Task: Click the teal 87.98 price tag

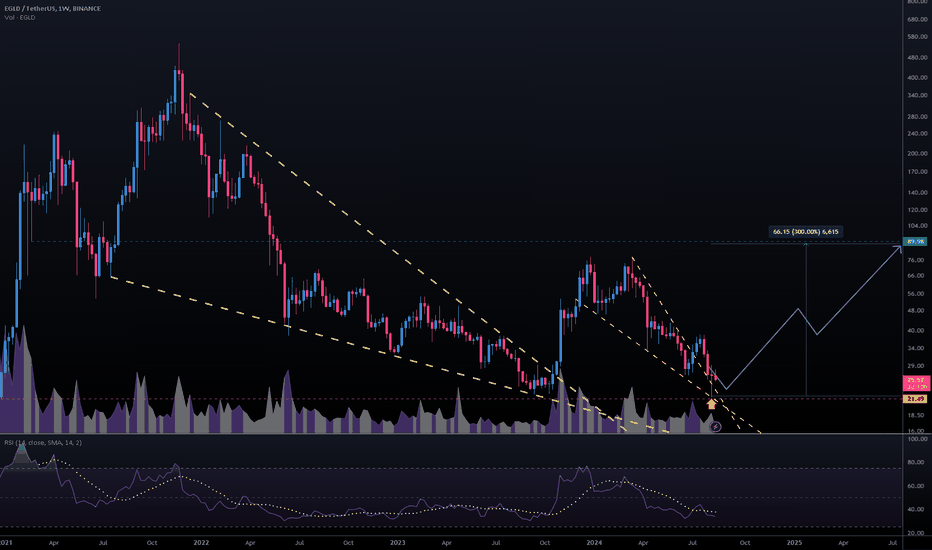Action: (x=915, y=241)
